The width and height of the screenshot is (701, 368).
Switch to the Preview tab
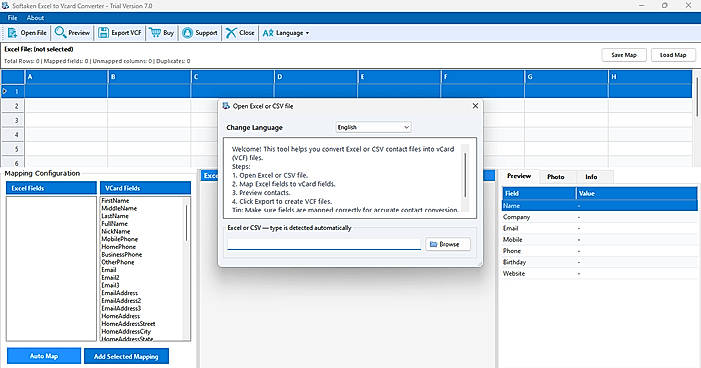point(519,176)
